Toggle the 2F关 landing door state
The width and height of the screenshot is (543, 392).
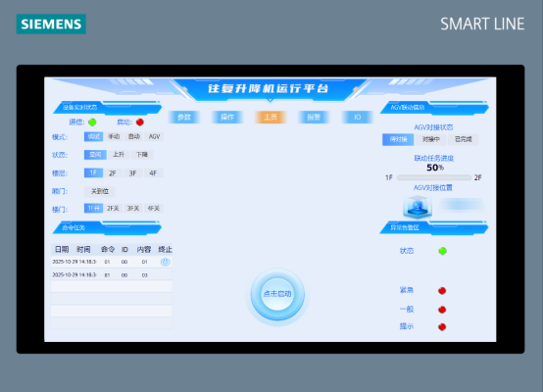pyautogui.click(x=113, y=209)
